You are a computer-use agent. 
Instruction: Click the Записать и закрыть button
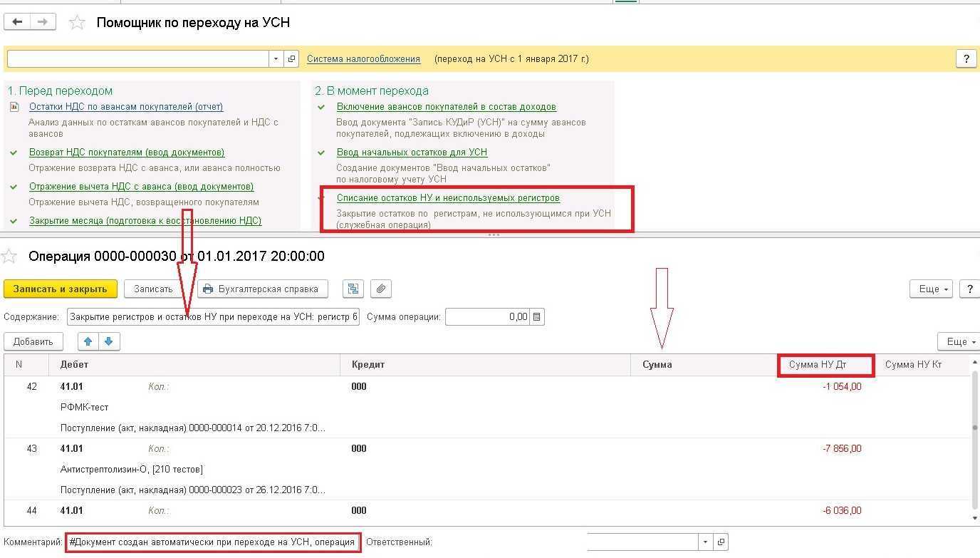tap(60, 289)
